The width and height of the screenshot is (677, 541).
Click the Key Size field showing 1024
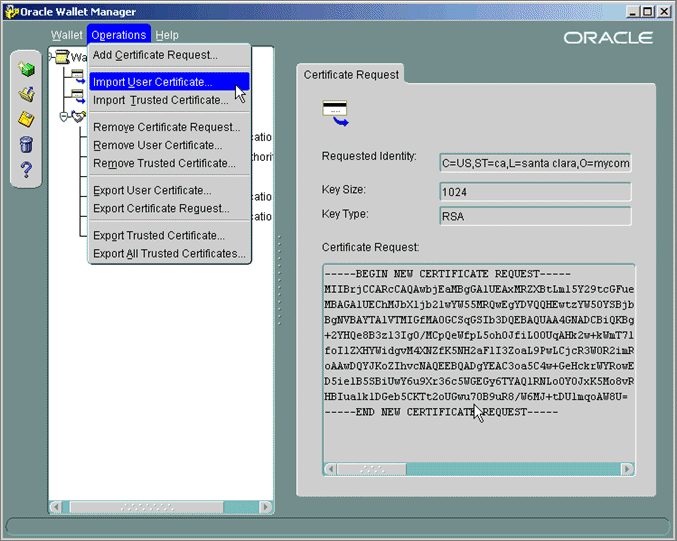pos(535,192)
